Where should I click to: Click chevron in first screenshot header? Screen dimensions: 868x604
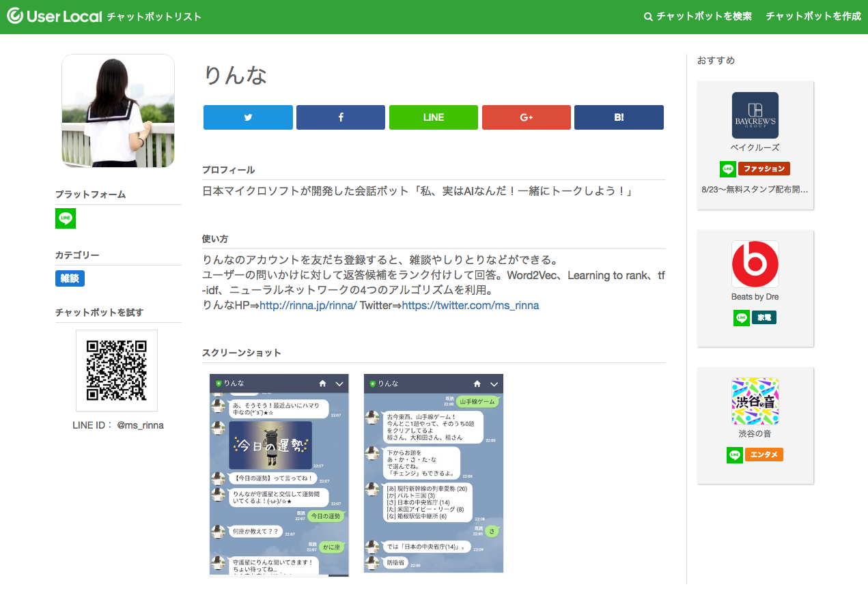(339, 384)
